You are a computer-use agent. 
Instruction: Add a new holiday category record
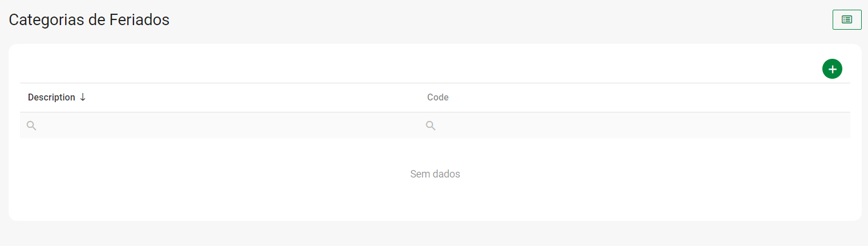[x=832, y=69]
